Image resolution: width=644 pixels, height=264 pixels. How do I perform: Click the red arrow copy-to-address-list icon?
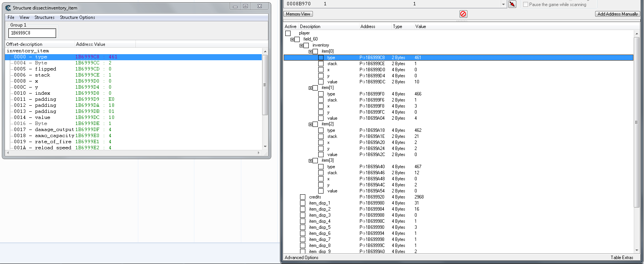point(512,4)
